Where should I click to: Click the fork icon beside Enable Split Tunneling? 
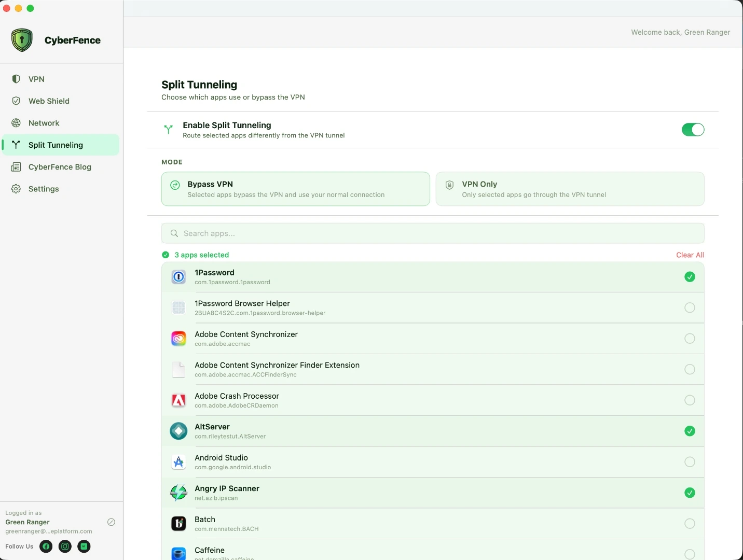click(x=169, y=130)
